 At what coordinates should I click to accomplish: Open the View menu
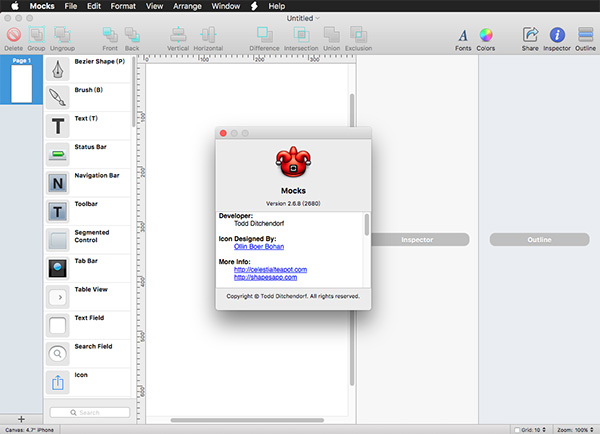[x=154, y=6]
